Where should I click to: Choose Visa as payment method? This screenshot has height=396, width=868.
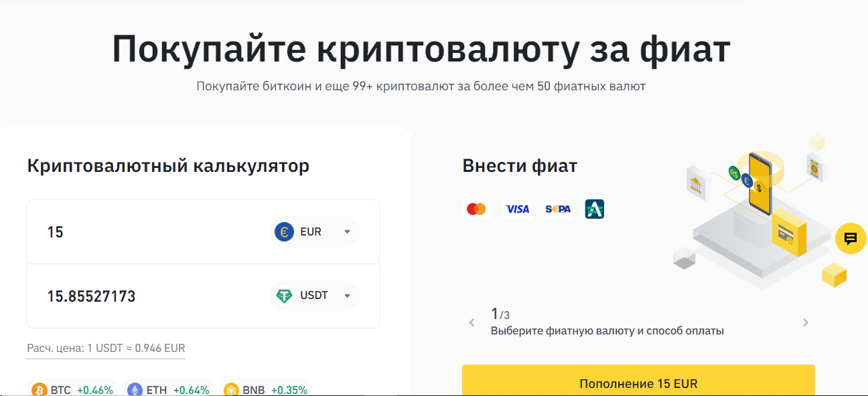point(517,209)
